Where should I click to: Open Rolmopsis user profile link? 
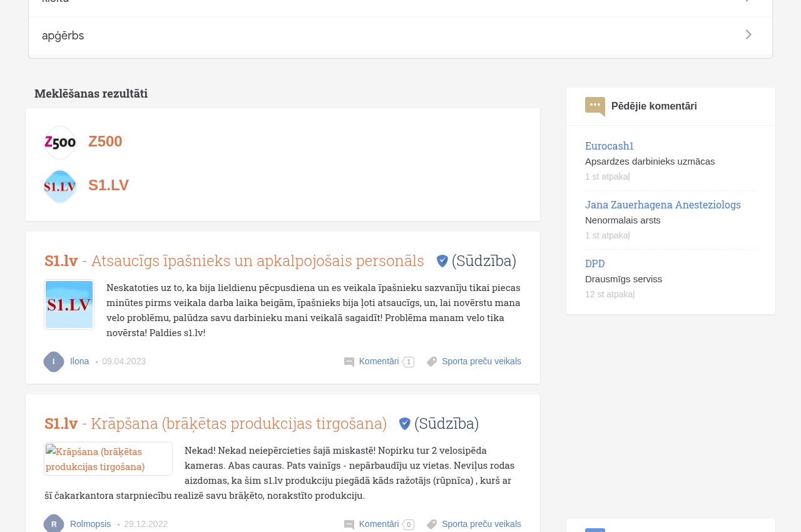click(x=90, y=524)
